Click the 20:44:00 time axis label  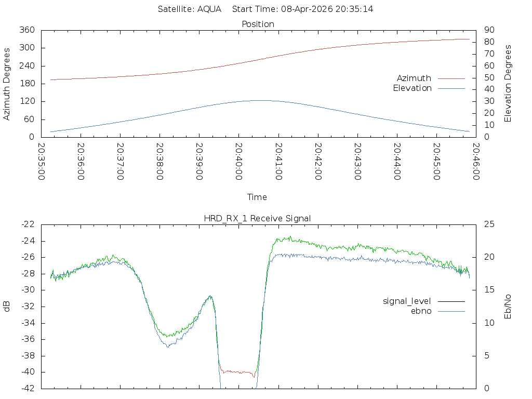pos(397,162)
